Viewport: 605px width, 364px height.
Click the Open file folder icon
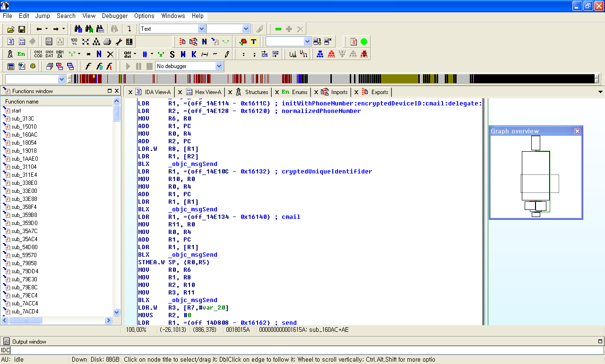click(10, 29)
